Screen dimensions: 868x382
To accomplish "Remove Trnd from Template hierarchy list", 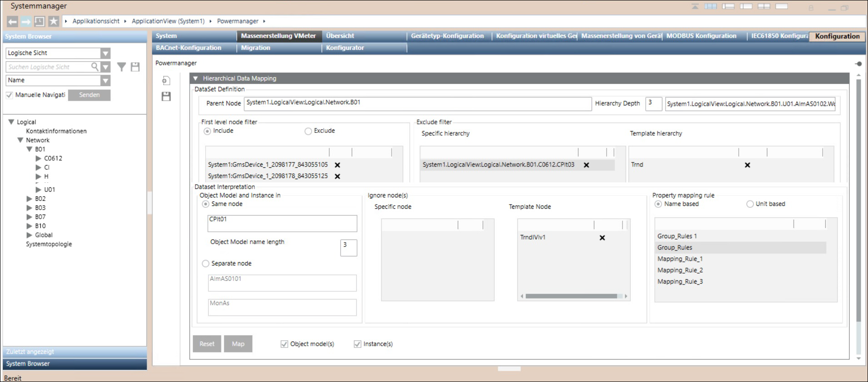I will coord(747,165).
